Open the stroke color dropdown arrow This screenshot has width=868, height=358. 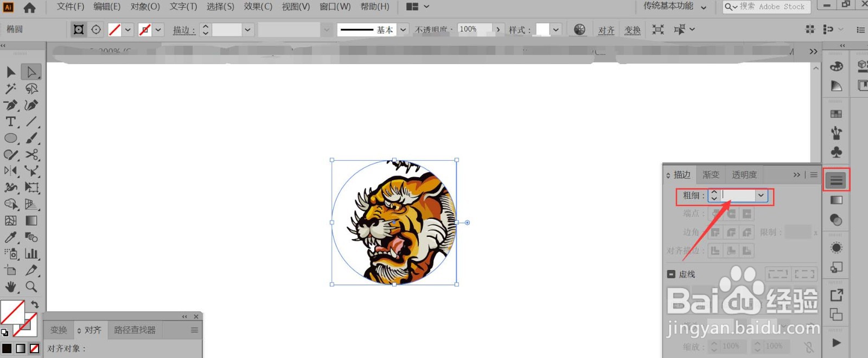(x=158, y=30)
